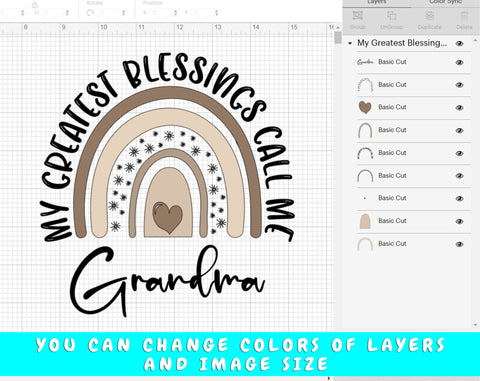This screenshot has width=480, height=381.
Task: Select the tiny dot layer thumbnail
Action: [x=365, y=198]
